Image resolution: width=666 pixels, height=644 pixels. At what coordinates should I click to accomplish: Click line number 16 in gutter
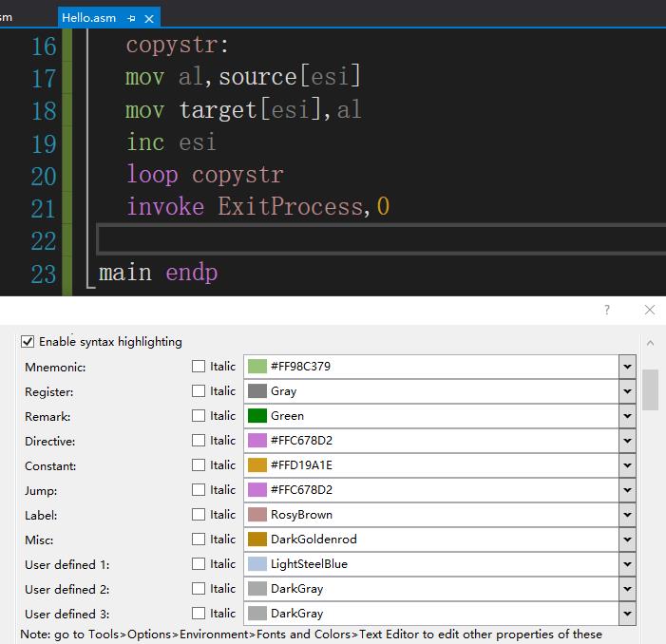click(44, 46)
